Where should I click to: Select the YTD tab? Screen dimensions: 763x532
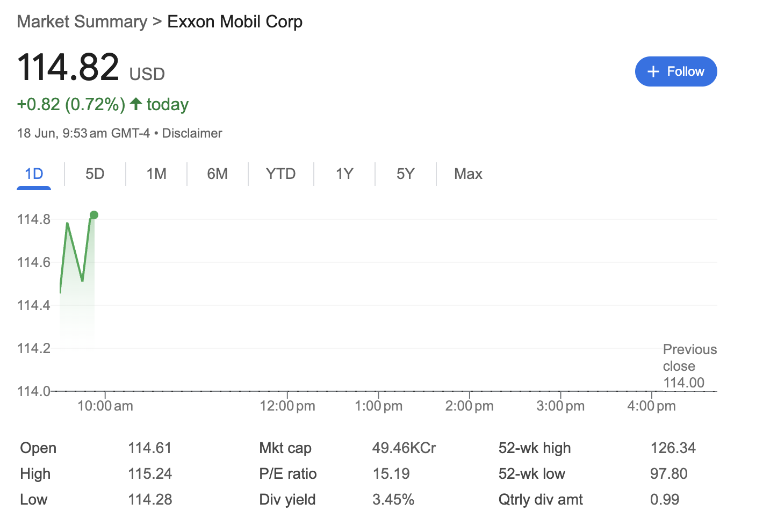(281, 174)
